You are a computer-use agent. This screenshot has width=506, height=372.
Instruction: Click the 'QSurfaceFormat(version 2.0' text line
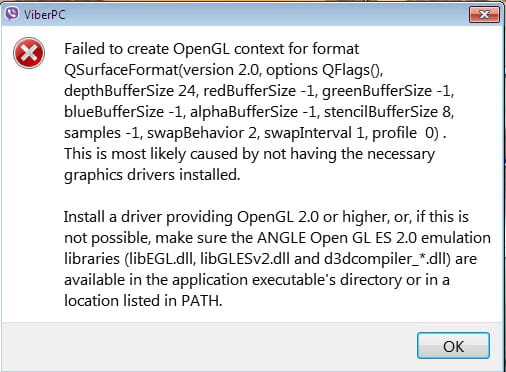(x=224, y=70)
